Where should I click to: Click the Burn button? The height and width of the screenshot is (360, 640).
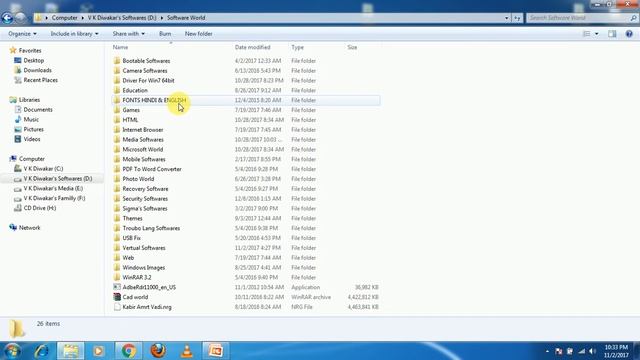coord(165,34)
